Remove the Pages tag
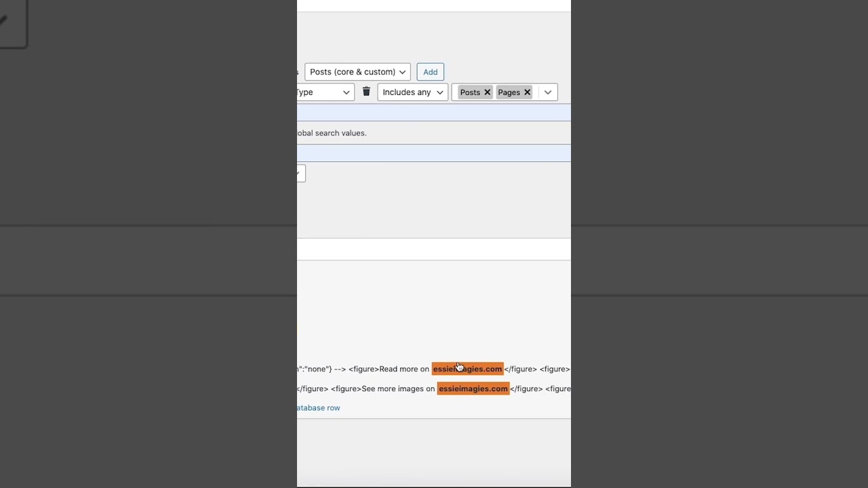Viewport: 868px width, 488px height. point(527,92)
